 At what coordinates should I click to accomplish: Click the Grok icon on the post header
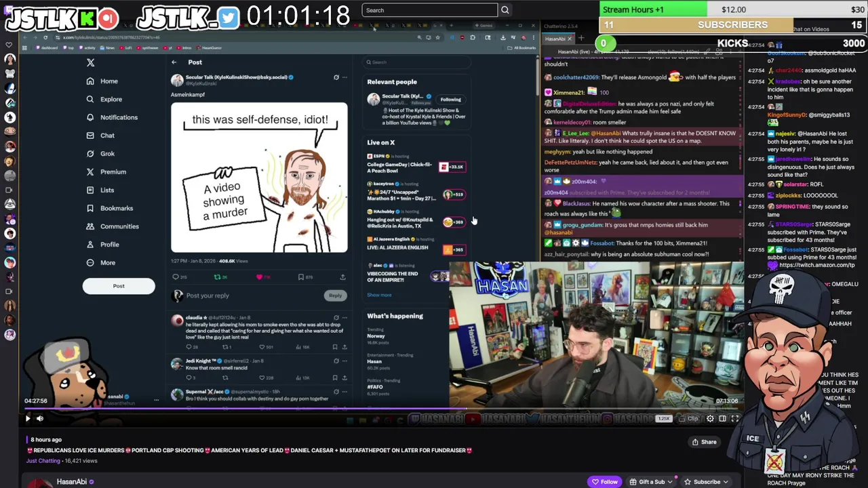pos(336,77)
